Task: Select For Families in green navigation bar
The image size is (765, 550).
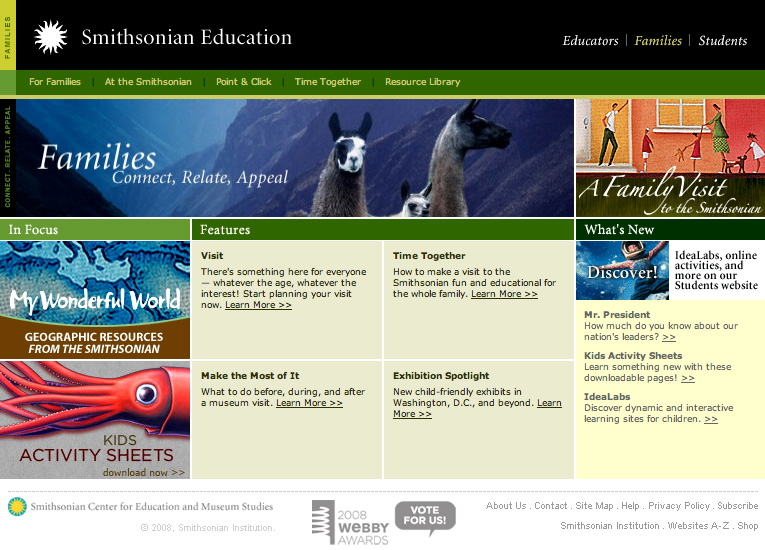Action: (55, 82)
